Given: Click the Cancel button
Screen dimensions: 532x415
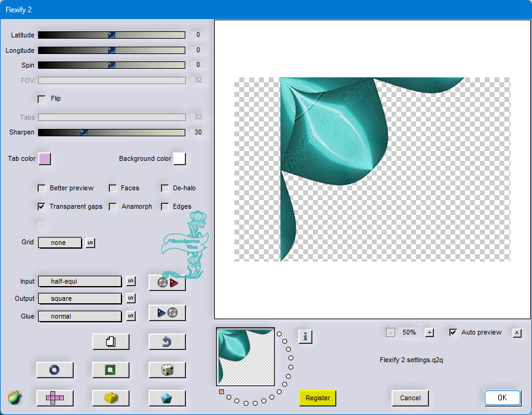Looking at the screenshot, I should (x=410, y=398).
